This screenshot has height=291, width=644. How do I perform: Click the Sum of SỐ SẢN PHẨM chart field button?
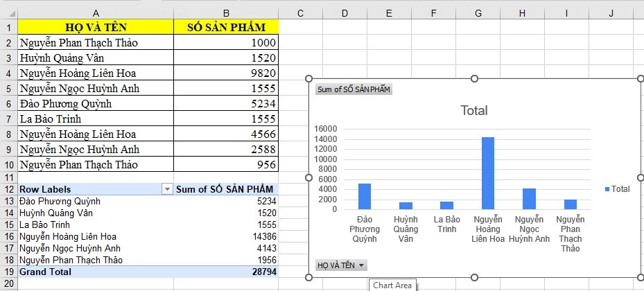coord(354,89)
